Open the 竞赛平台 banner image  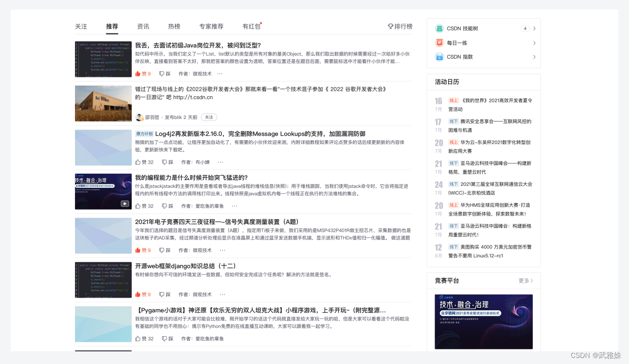tap(484, 321)
